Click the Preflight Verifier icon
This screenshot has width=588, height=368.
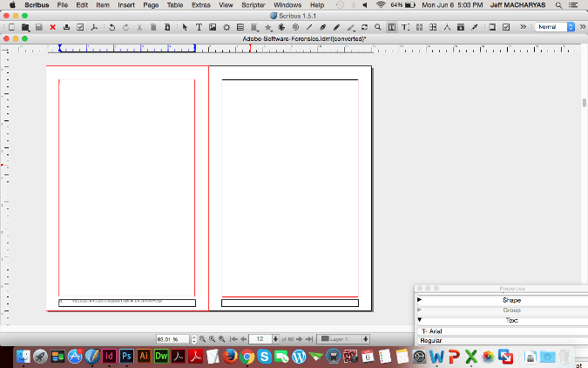81,28
